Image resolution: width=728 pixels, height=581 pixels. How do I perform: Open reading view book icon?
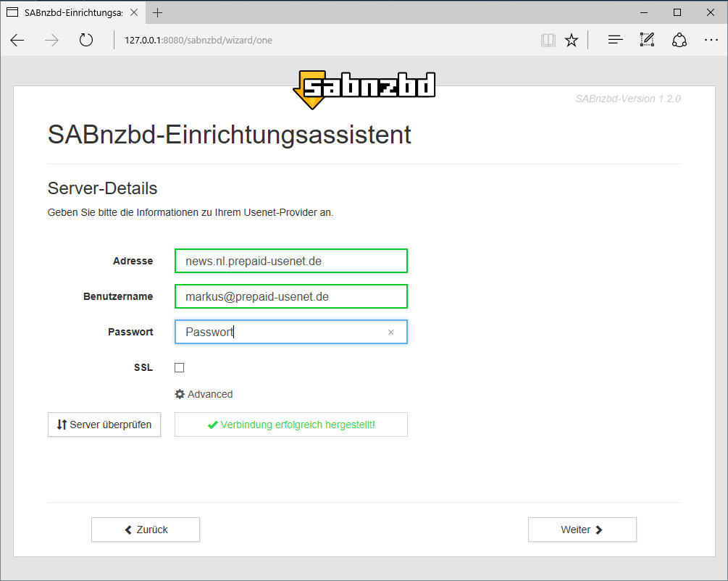548,41
